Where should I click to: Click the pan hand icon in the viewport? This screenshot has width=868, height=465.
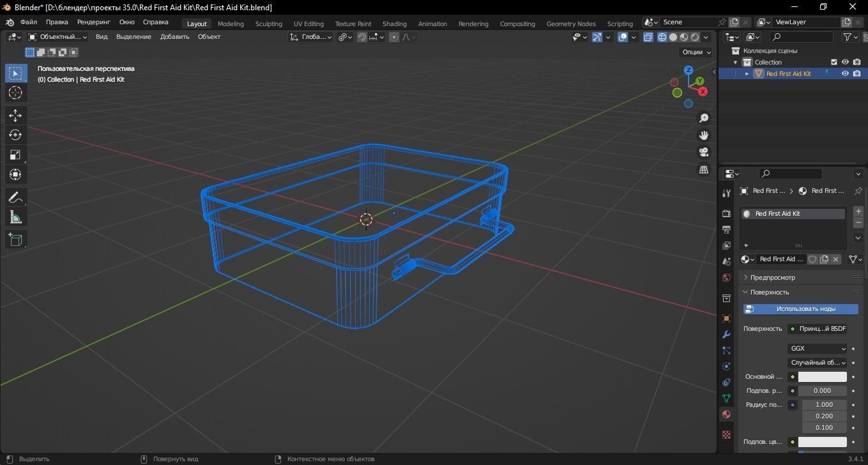[704, 135]
